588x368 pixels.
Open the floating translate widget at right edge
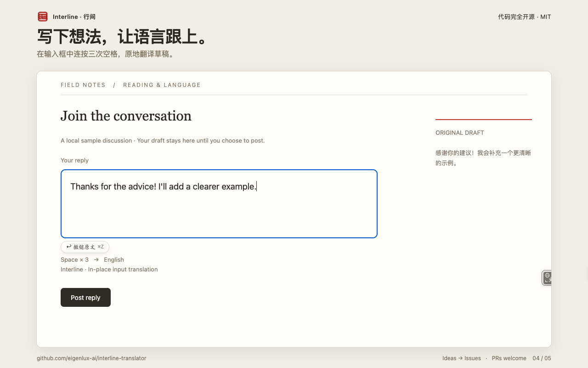click(x=547, y=278)
